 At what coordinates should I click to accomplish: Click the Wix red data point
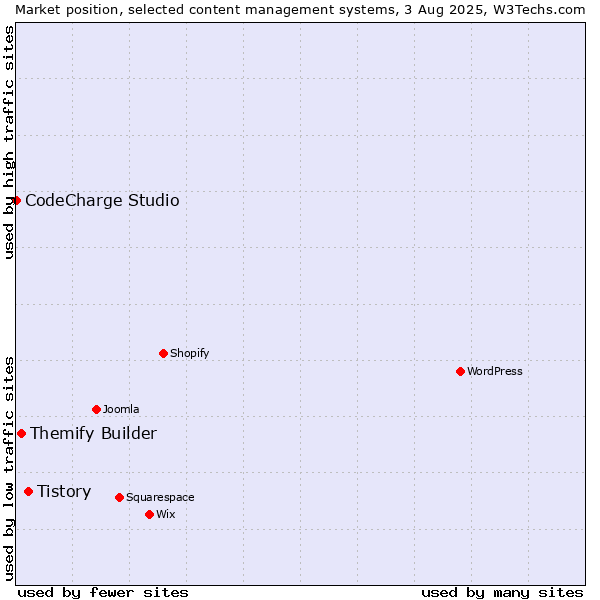tap(150, 515)
